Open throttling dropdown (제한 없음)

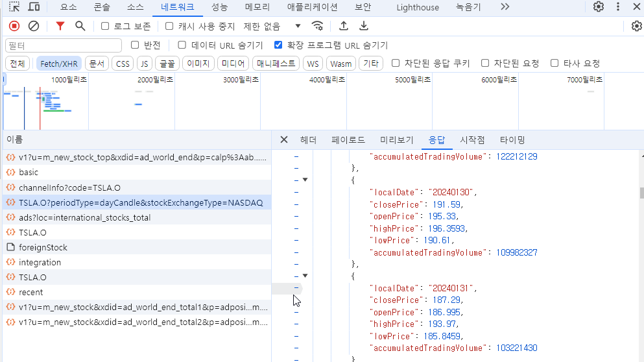[x=272, y=26]
